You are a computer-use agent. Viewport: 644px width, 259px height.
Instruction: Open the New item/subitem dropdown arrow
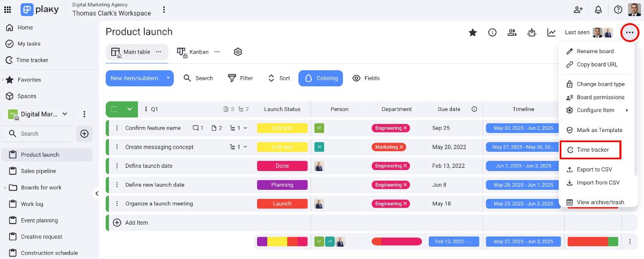coord(168,78)
